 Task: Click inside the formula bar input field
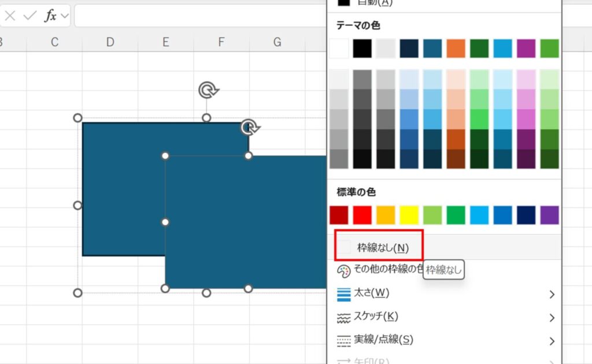pyautogui.click(x=201, y=16)
